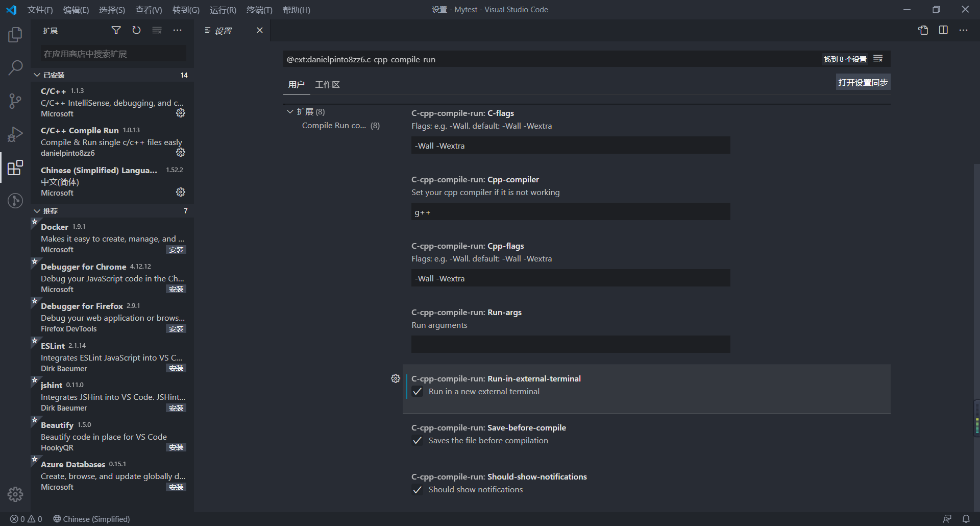Viewport: 980px width, 526px height.
Task: Click Chinese (Simplified) status bar item
Action: [x=91, y=519]
